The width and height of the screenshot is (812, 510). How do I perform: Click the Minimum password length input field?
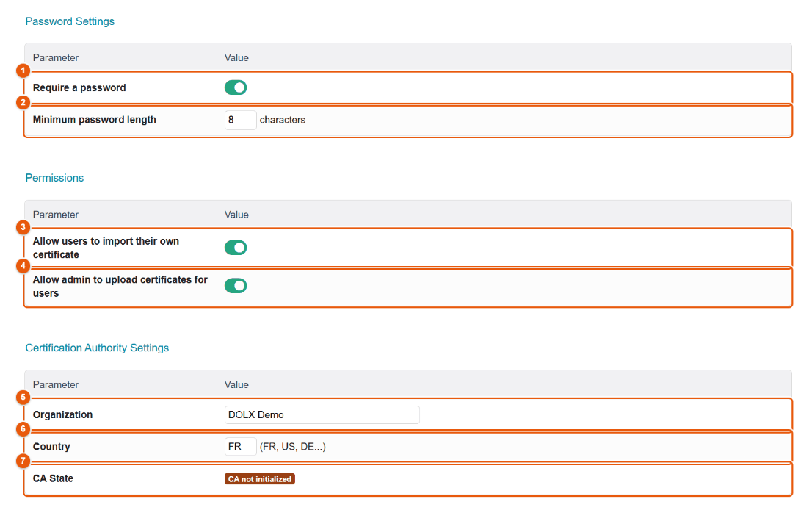240,120
